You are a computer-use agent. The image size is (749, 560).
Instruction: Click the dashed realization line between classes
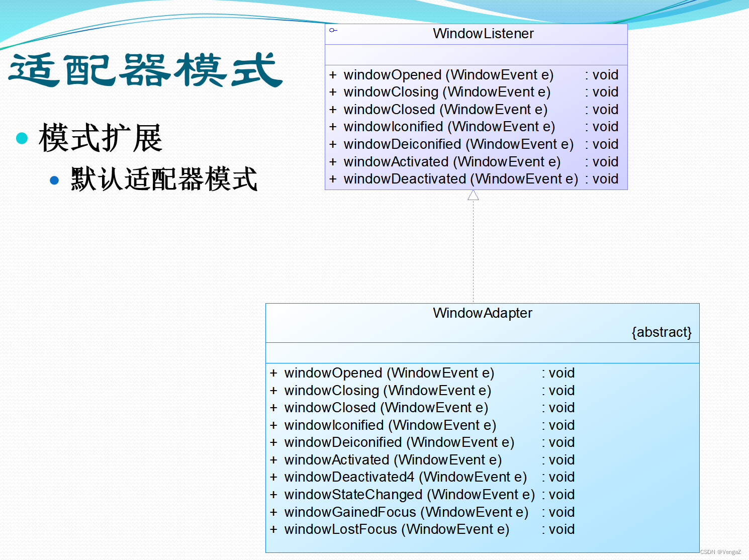point(473,251)
